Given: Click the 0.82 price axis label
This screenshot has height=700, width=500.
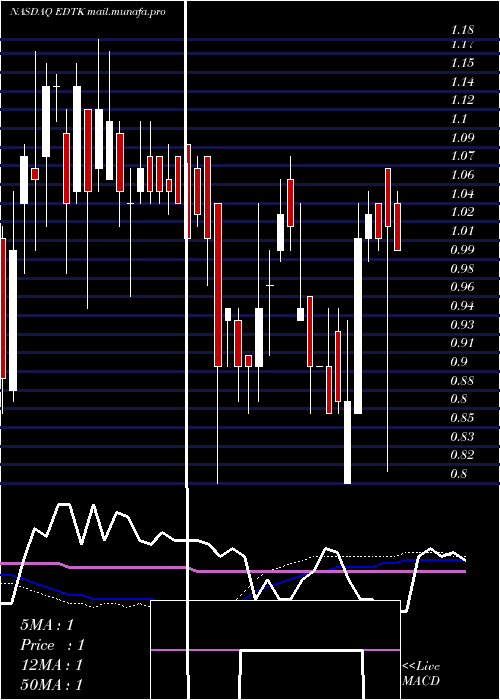Looking at the screenshot, I should [462, 455].
